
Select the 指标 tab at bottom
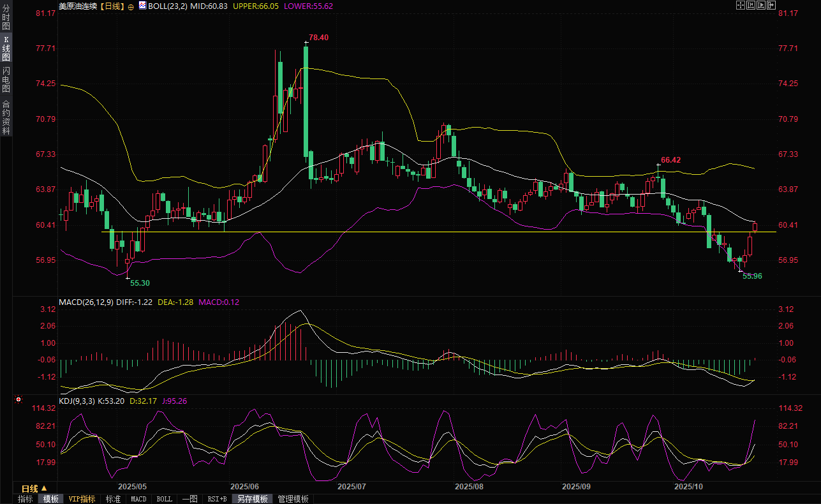tap(26, 499)
